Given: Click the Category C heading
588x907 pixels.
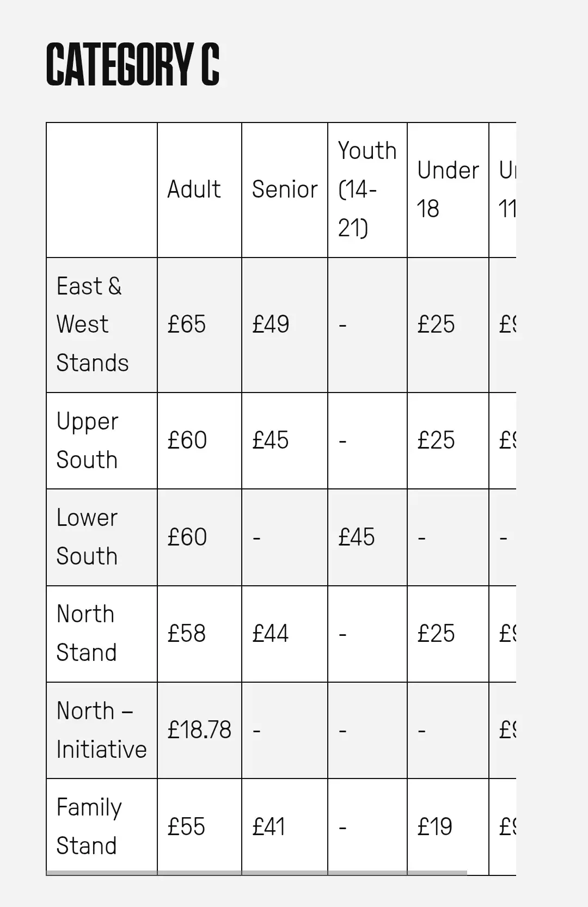Looking at the screenshot, I should 133,65.
